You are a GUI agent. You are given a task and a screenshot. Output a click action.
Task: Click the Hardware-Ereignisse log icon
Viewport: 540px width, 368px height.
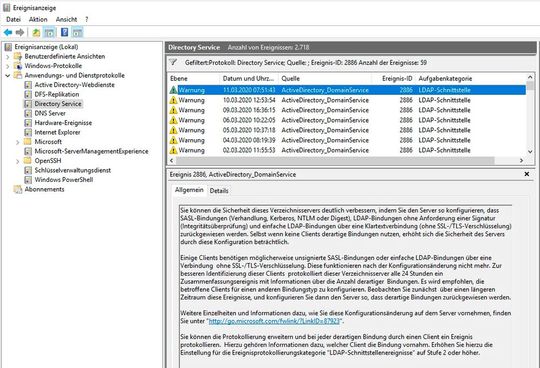(x=28, y=123)
